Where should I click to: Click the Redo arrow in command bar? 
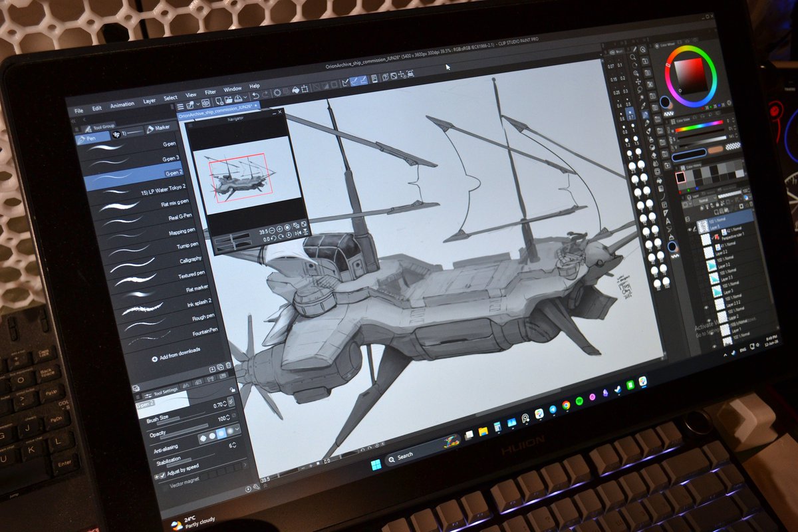tap(265, 95)
